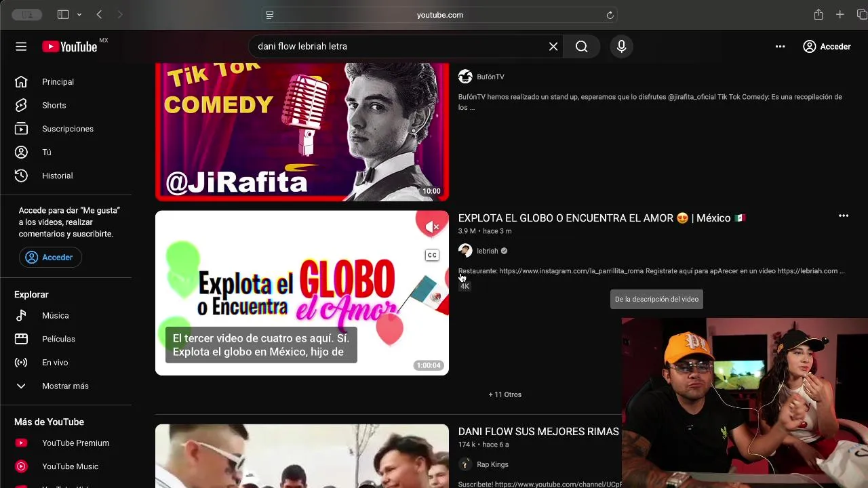Open the settings three-dot menu near Acceder
This screenshot has width=868, height=488.
point(781,47)
